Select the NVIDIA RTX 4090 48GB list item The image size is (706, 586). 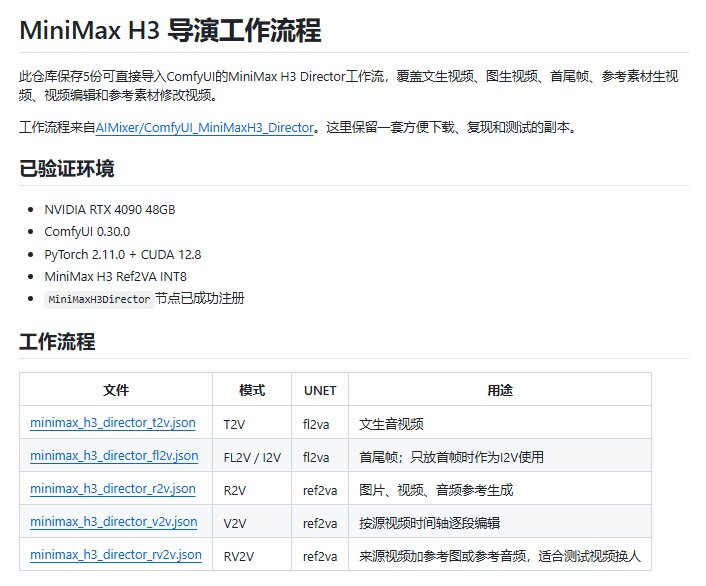coord(110,209)
